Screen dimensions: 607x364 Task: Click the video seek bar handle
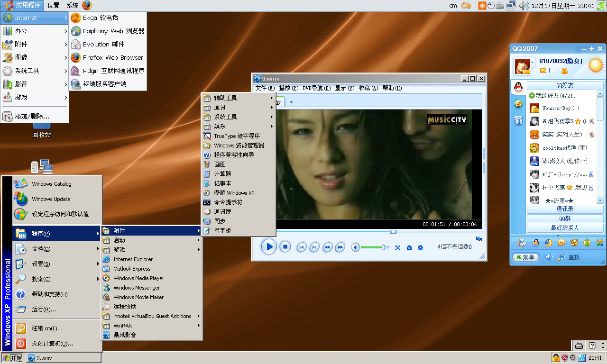[x=393, y=232]
